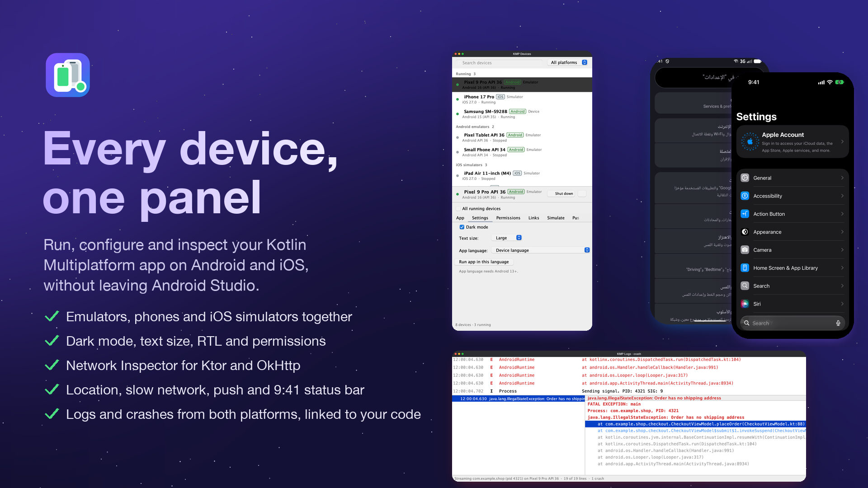Viewport: 868px width, 488px height.
Task: Tap the Search field at iPhone bottom
Action: pos(793,323)
